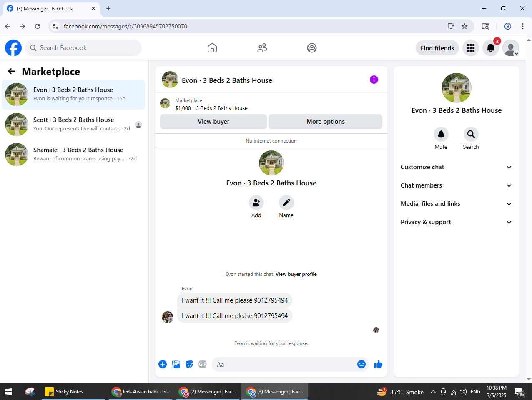Switch to (2) Messenger taskbar window
The height and width of the screenshot is (400, 532).
tap(208, 392)
